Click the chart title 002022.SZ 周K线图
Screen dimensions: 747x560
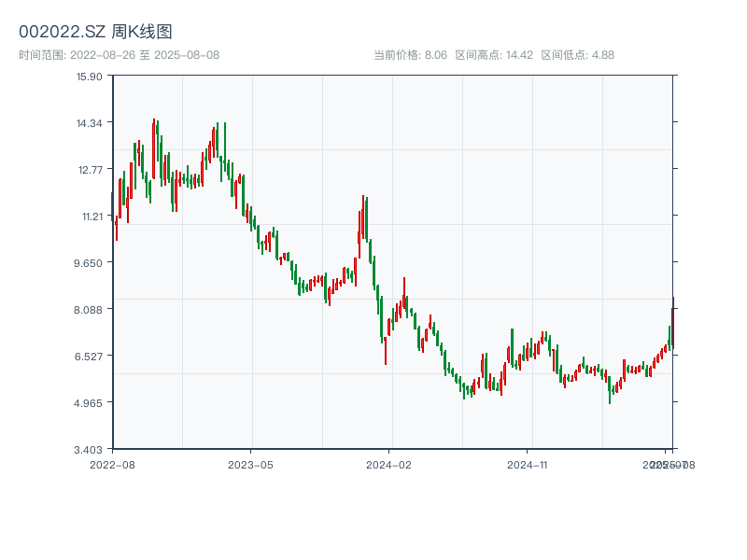pos(95,32)
